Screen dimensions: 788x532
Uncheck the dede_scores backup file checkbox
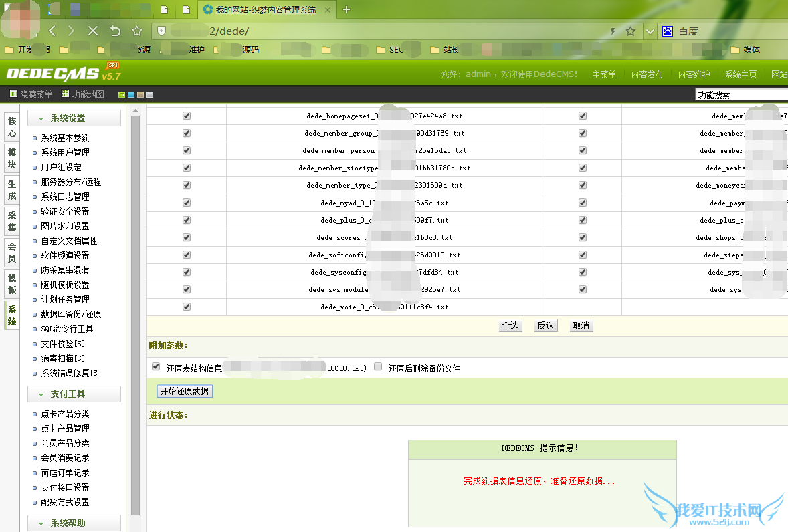(x=187, y=237)
